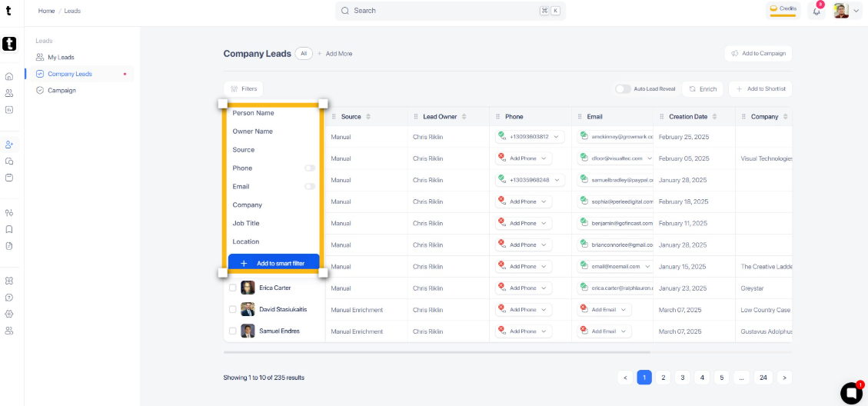Check the Erica Carter row checkbox
The height and width of the screenshot is (406, 868).
tap(232, 288)
